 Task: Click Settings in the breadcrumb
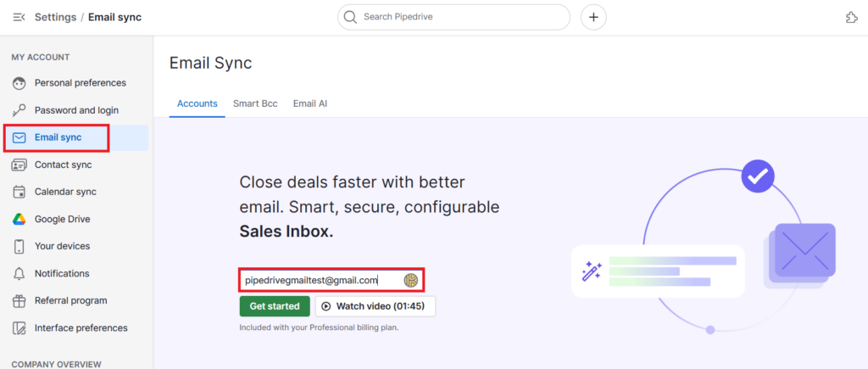point(55,17)
